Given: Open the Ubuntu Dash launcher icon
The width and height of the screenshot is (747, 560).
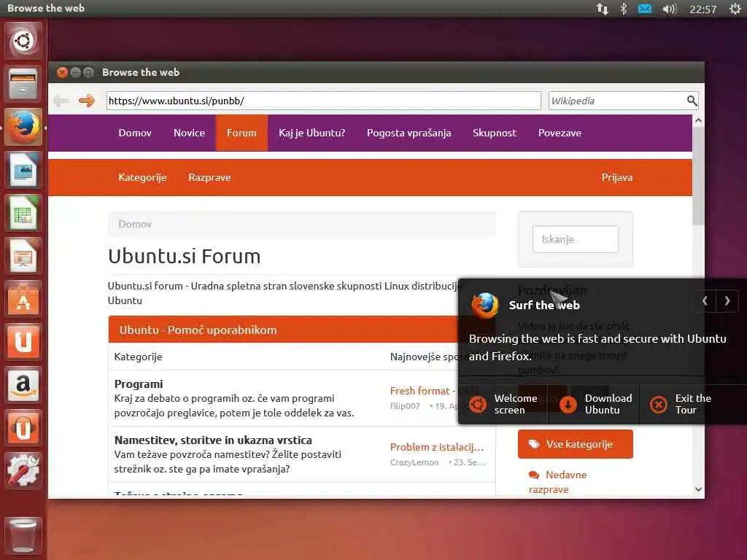Looking at the screenshot, I should coord(23,41).
